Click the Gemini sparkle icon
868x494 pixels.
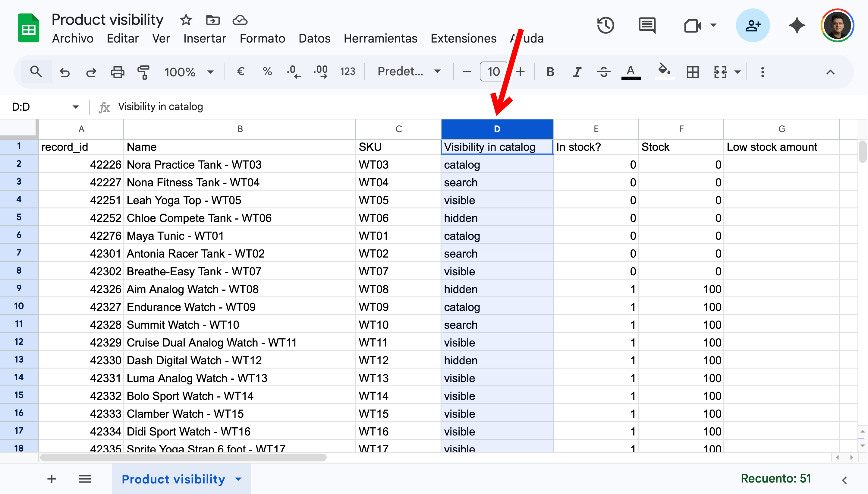pyautogui.click(x=797, y=25)
